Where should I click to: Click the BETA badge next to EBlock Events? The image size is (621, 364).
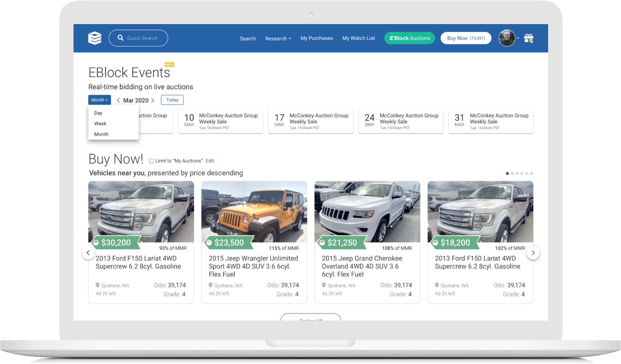[x=169, y=65]
